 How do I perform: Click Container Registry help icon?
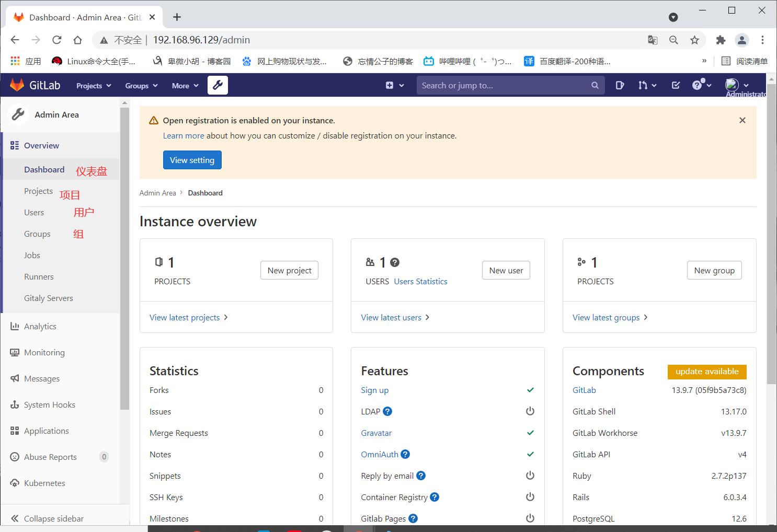coord(435,497)
